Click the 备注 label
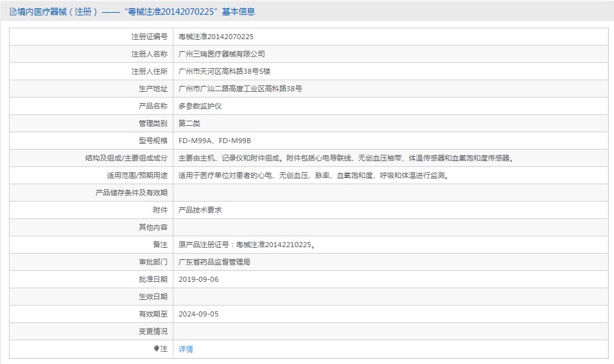This screenshot has width=614, height=364. click(x=160, y=245)
